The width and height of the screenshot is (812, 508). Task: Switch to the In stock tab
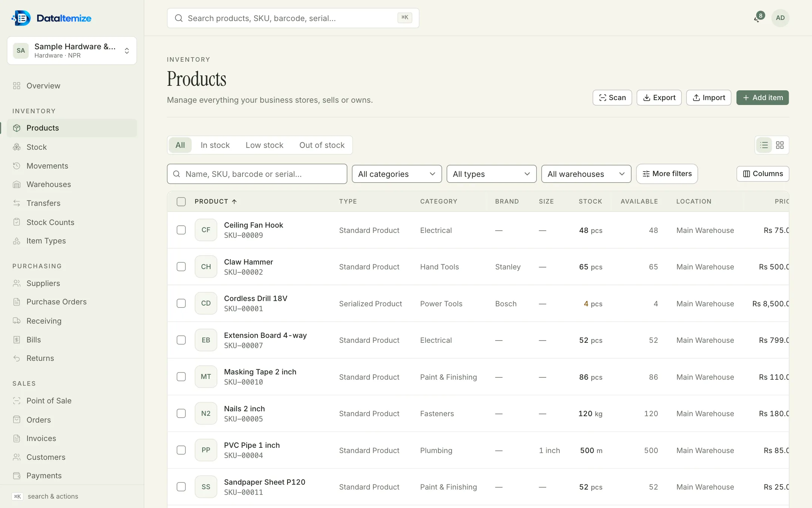click(215, 145)
